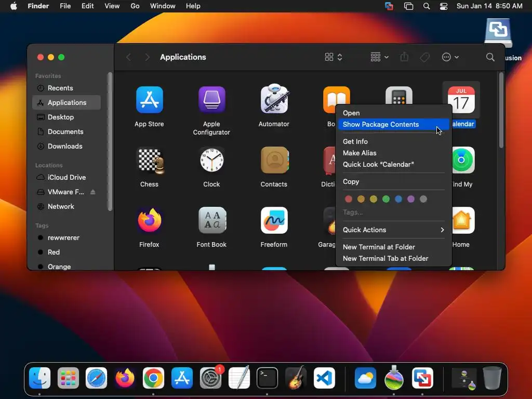532x399 pixels.
Task: Click the Clock app icon
Action: pos(212,160)
